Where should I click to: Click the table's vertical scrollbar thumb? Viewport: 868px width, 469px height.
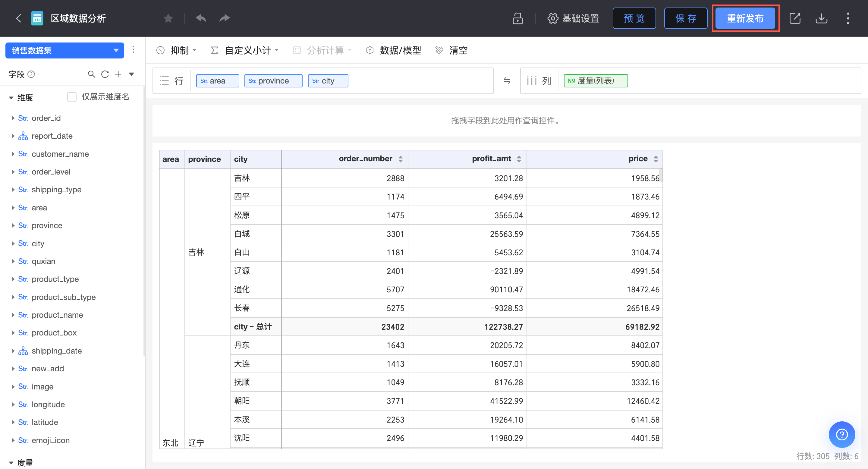[661, 175]
